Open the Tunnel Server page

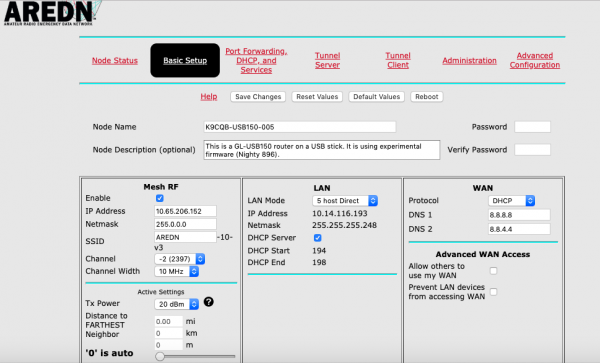click(328, 60)
